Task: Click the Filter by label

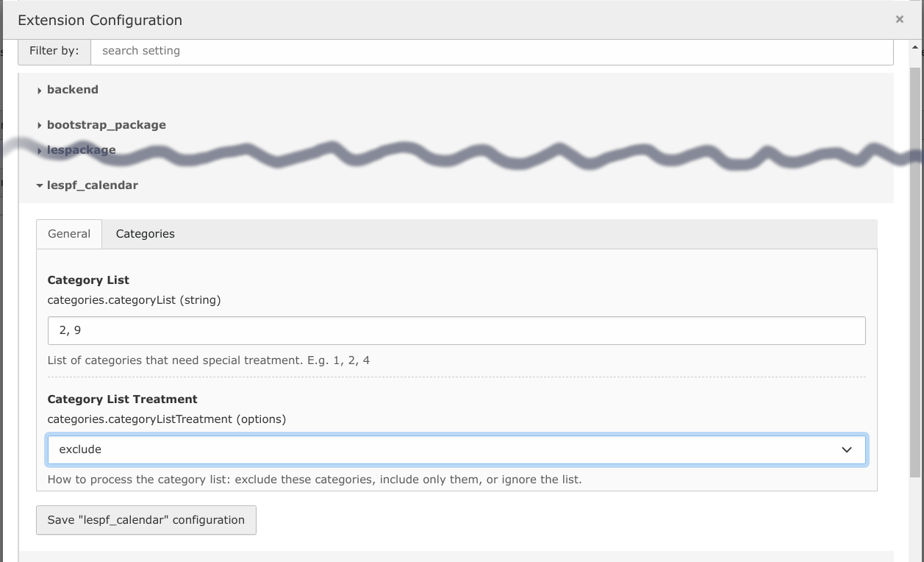Action: point(54,51)
